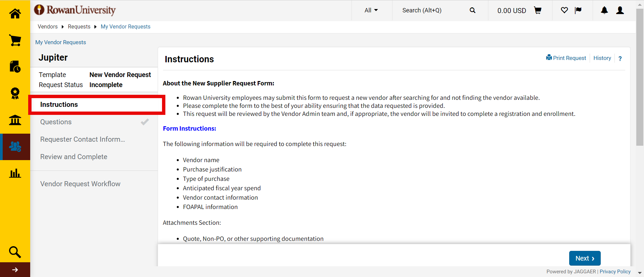This screenshot has width=644, height=277.
Task: Open the Reporting bar chart icon
Action: click(15, 173)
